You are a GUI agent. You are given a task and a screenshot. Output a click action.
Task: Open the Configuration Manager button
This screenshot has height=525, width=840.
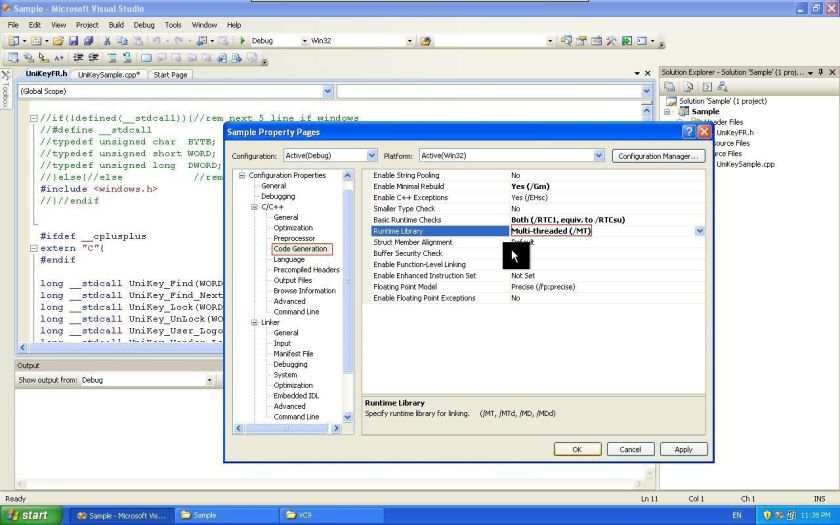point(658,156)
